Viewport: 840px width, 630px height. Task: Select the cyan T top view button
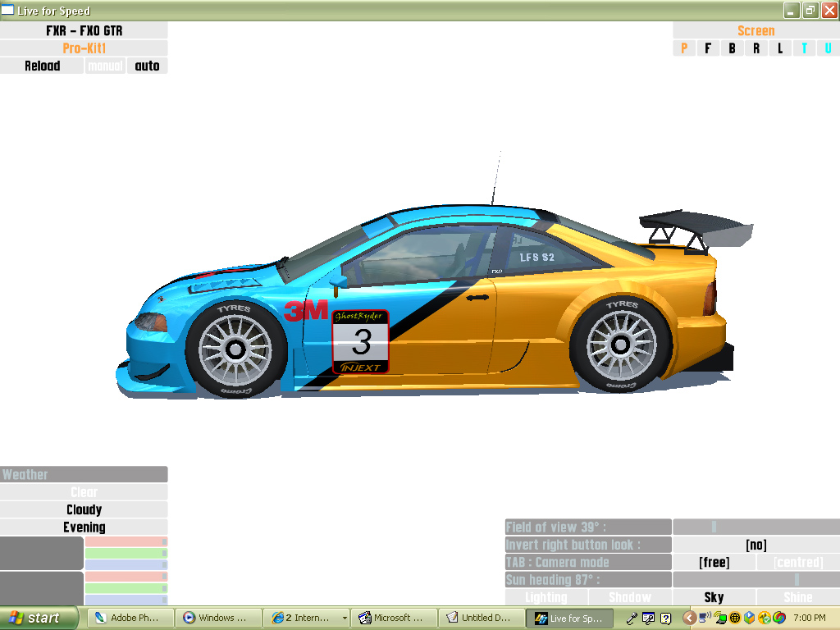[804, 48]
